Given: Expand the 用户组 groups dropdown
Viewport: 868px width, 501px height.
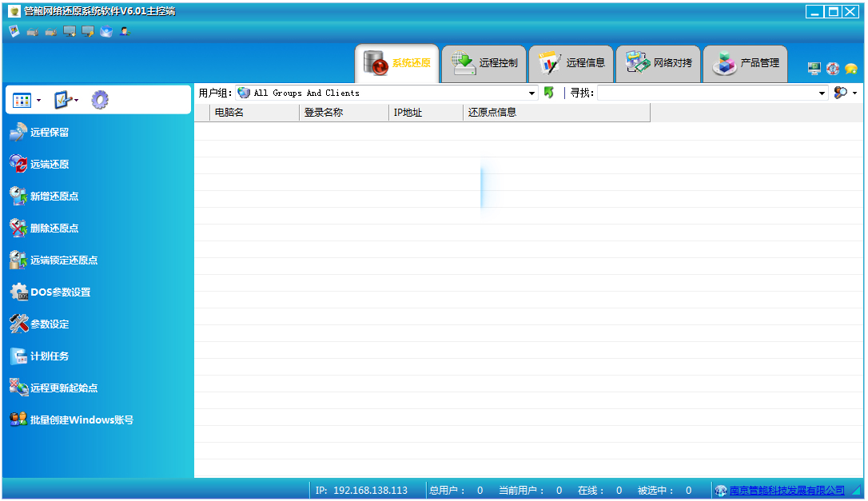Looking at the screenshot, I should point(532,93).
